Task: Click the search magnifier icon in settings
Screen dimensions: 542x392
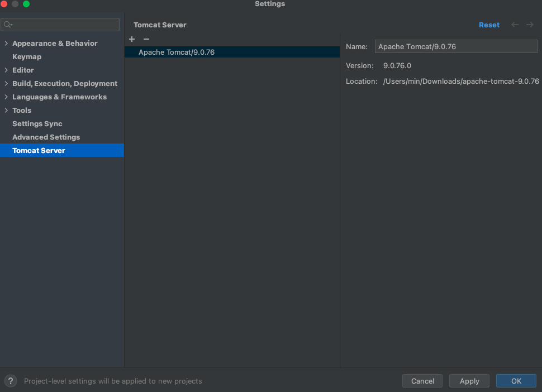Action: (x=8, y=25)
